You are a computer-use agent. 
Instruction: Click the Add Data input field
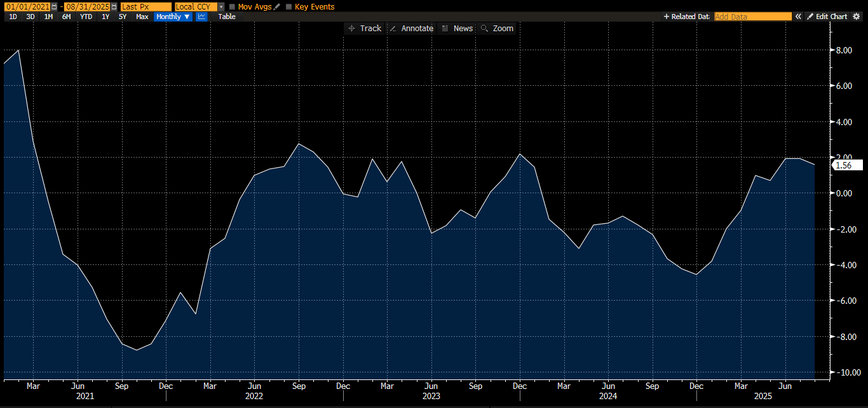[x=752, y=17]
